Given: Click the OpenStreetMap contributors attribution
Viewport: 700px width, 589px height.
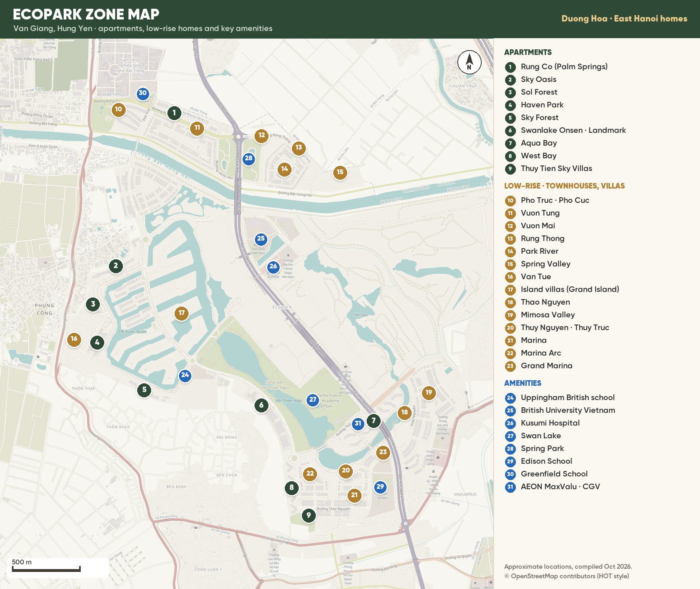Looking at the screenshot, I should click(566, 576).
